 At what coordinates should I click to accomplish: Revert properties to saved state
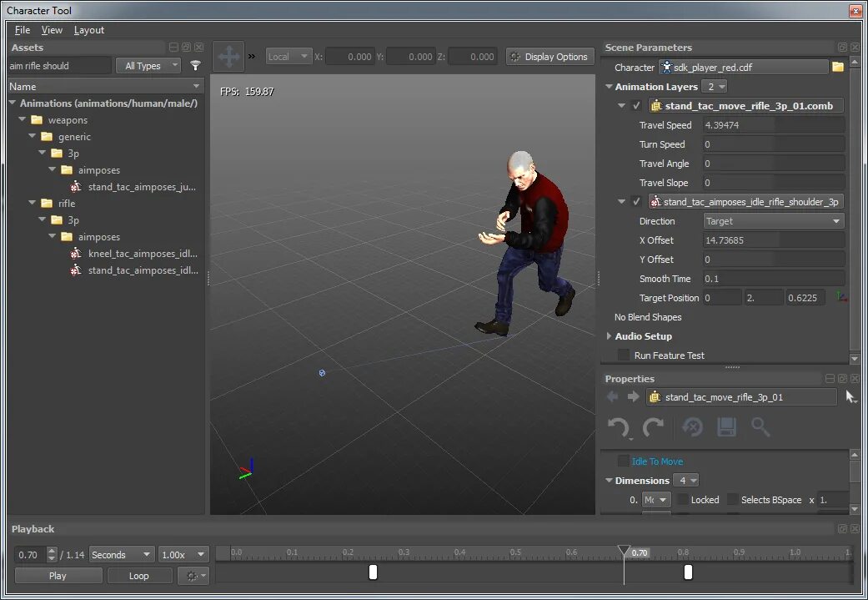pyautogui.click(x=692, y=427)
